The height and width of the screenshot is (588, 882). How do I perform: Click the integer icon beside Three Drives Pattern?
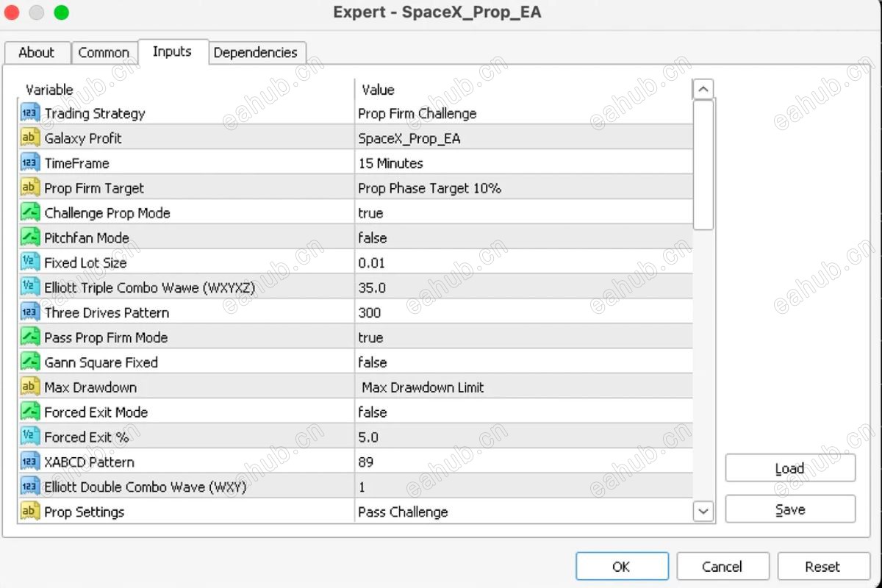30,312
